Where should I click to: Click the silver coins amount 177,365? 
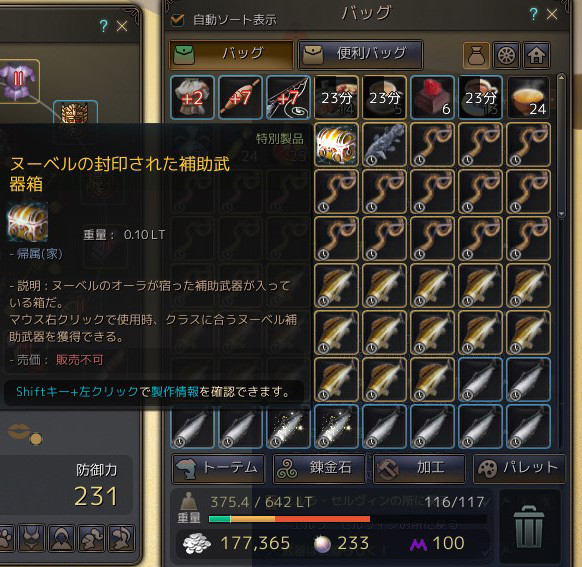[x=255, y=543]
